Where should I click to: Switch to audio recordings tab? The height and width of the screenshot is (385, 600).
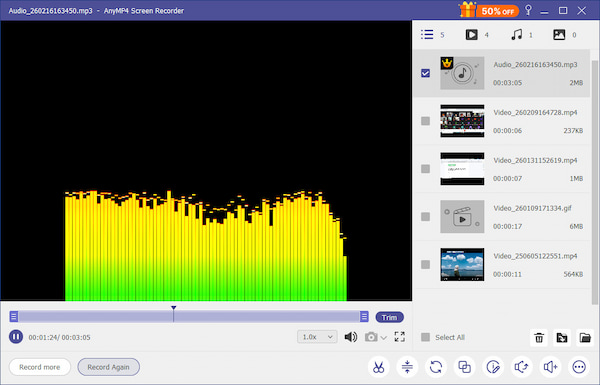[517, 35]
